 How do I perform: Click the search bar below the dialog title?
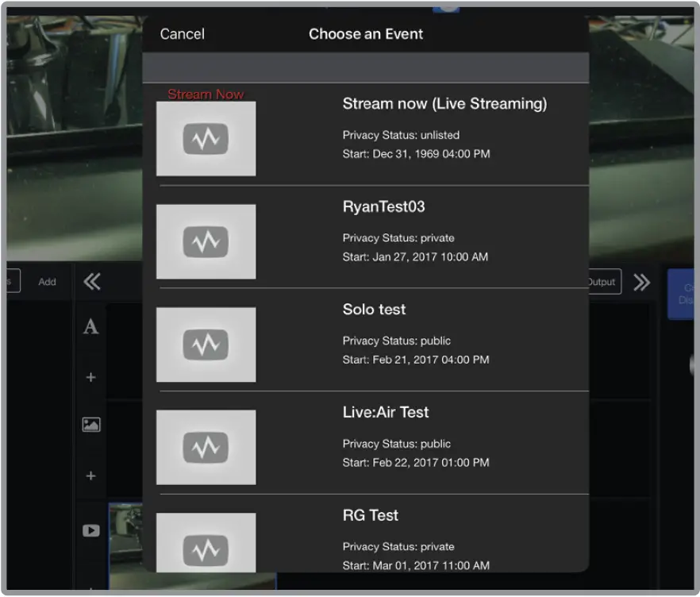365,67
